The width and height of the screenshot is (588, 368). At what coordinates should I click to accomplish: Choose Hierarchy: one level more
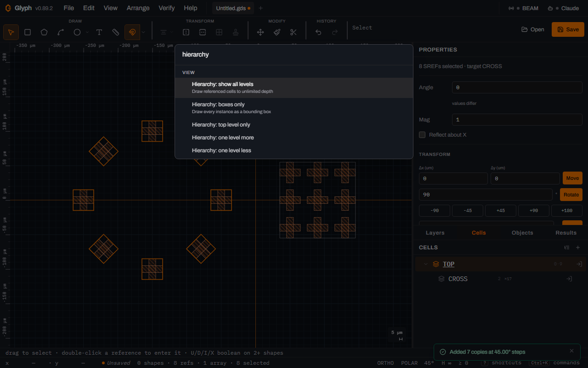click(x=294, y=138)
